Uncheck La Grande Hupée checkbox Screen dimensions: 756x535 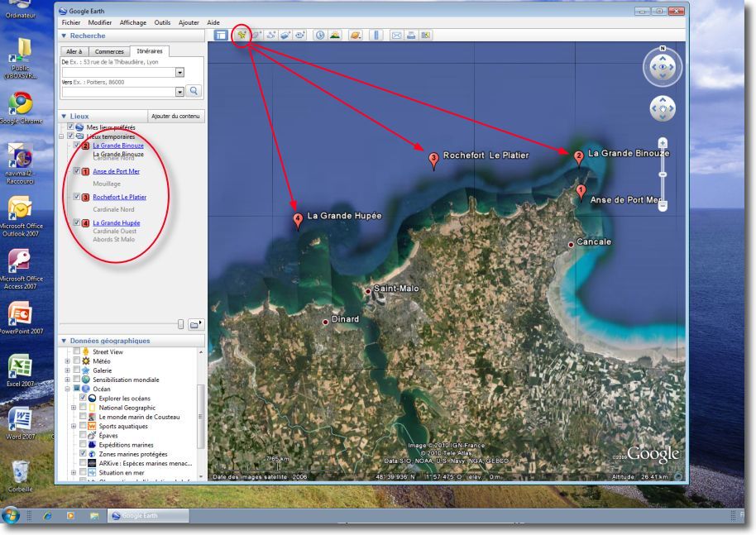(77, 222)
